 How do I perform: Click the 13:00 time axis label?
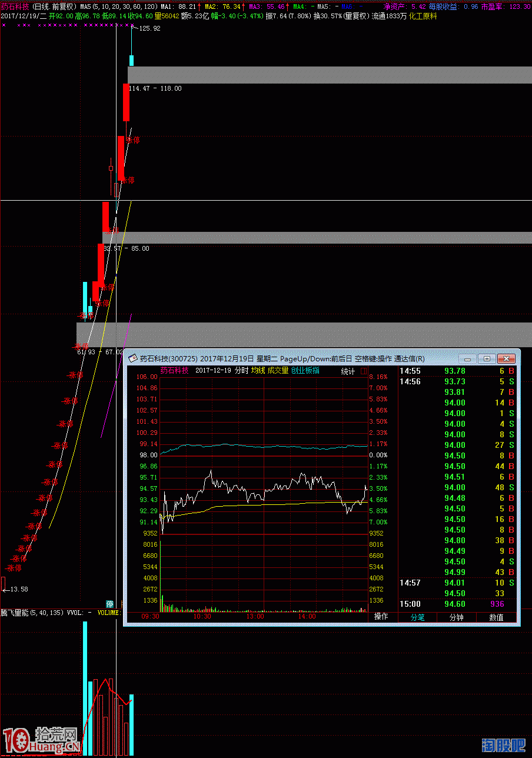click(254, 617)
